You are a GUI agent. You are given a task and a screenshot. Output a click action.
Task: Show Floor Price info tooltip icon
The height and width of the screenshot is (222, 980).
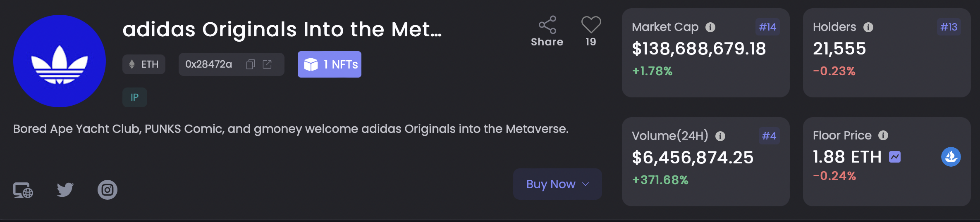(883, 135)
